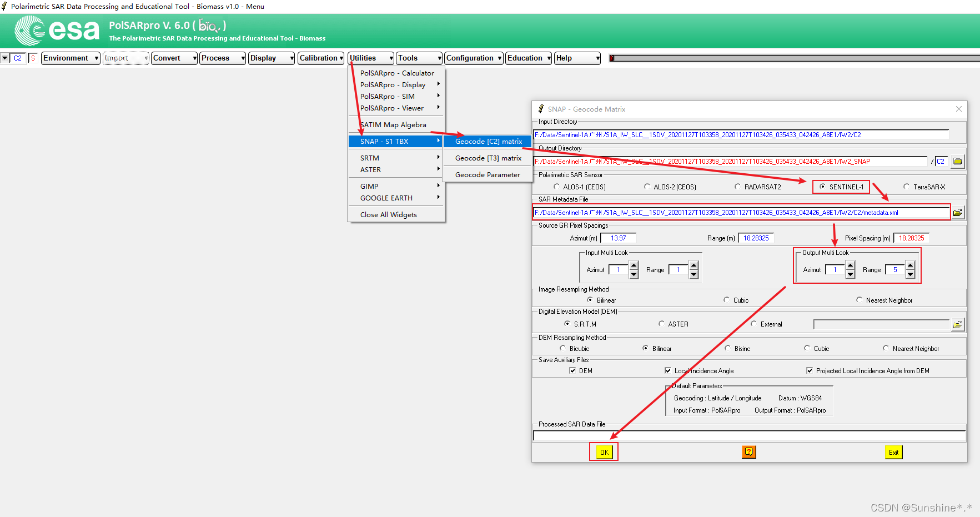The width and height of the screenshot is (980, 517).
Task: Increase Input Multi Look Azimut value
Action: [x=634, y=265]
